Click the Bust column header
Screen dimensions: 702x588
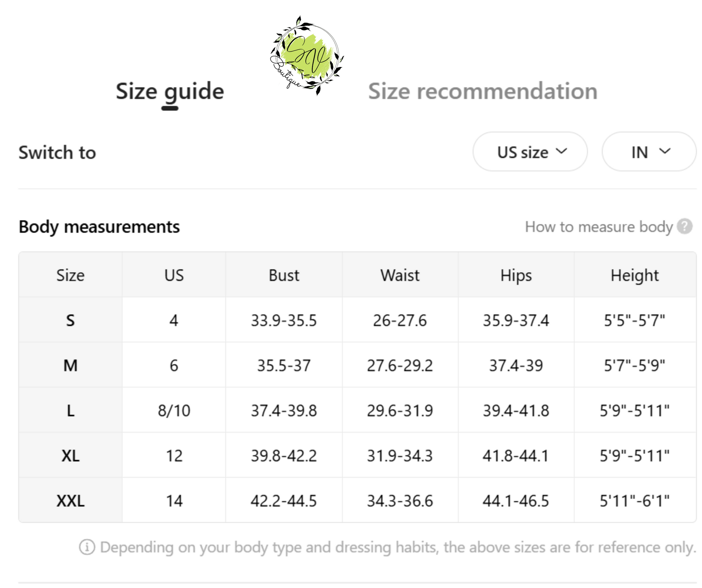[x=284, y=275]
